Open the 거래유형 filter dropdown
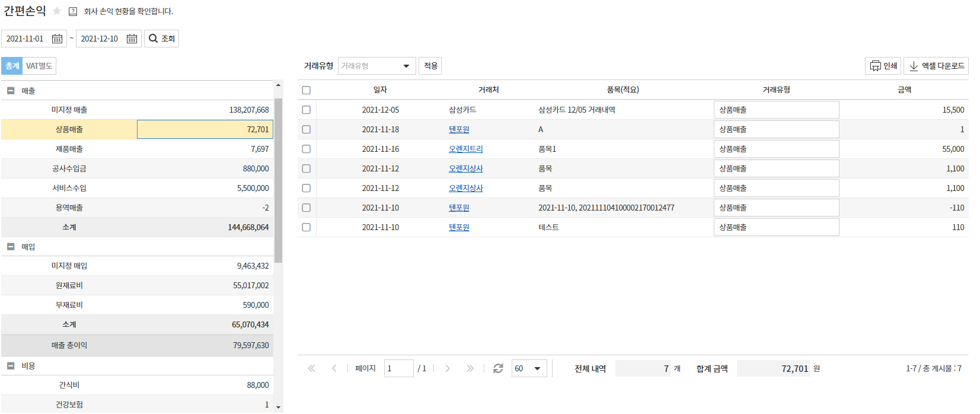 pyautogui.click(x=376, y=66)
